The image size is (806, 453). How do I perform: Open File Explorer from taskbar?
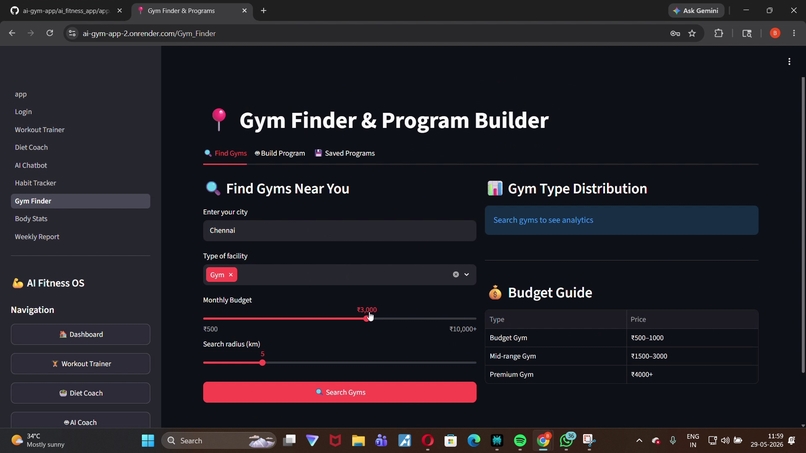[x=358, y=441]
